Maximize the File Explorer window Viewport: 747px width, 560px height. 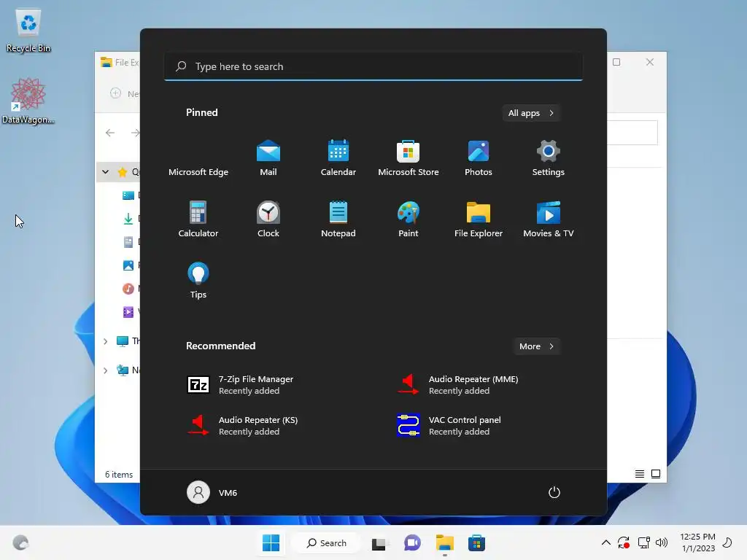coord(616,62)
